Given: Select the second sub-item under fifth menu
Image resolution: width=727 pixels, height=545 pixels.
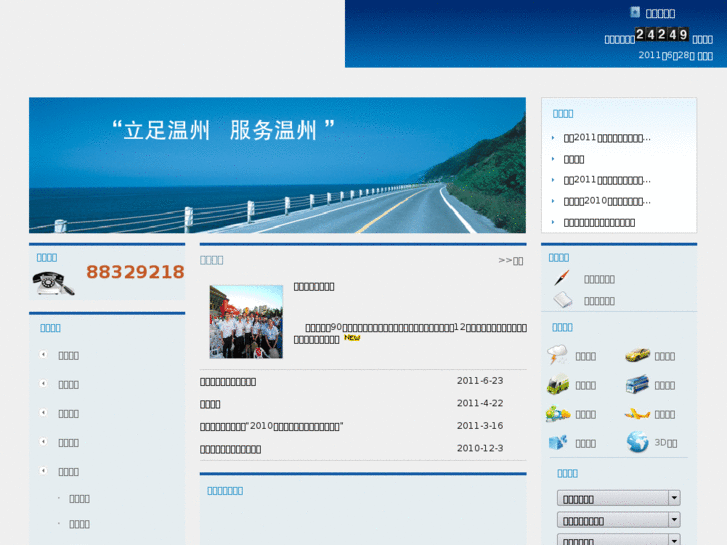Looking at the screenshot, I should (79, 524).
